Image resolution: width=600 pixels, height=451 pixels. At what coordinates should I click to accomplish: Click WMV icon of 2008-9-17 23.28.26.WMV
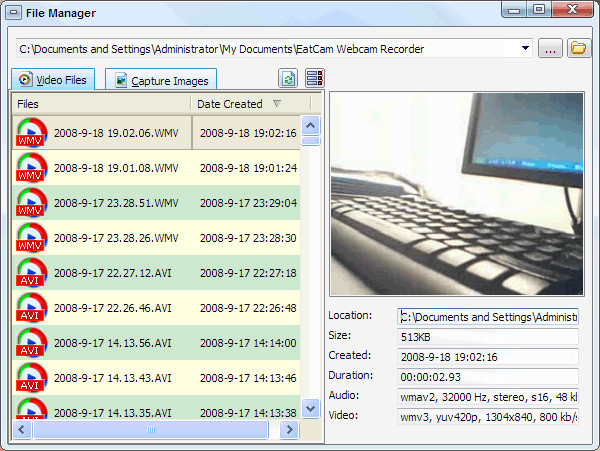[x=31, y=237]
